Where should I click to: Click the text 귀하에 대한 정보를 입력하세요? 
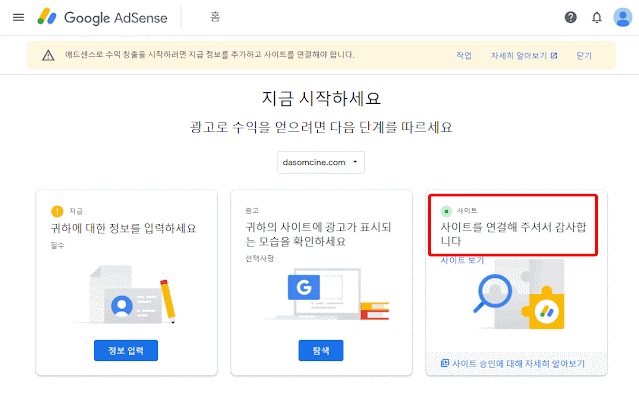[123, 228]
